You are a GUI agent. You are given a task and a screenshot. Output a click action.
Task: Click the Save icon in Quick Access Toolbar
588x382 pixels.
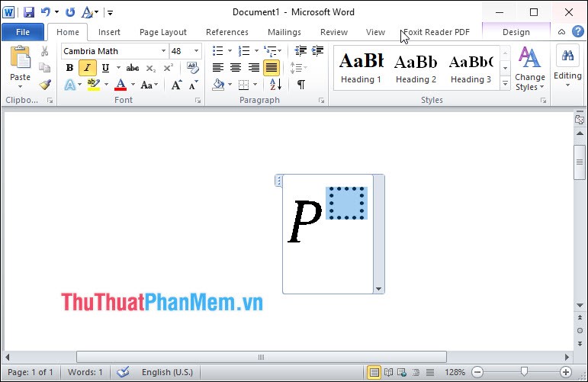click(29, 12)
